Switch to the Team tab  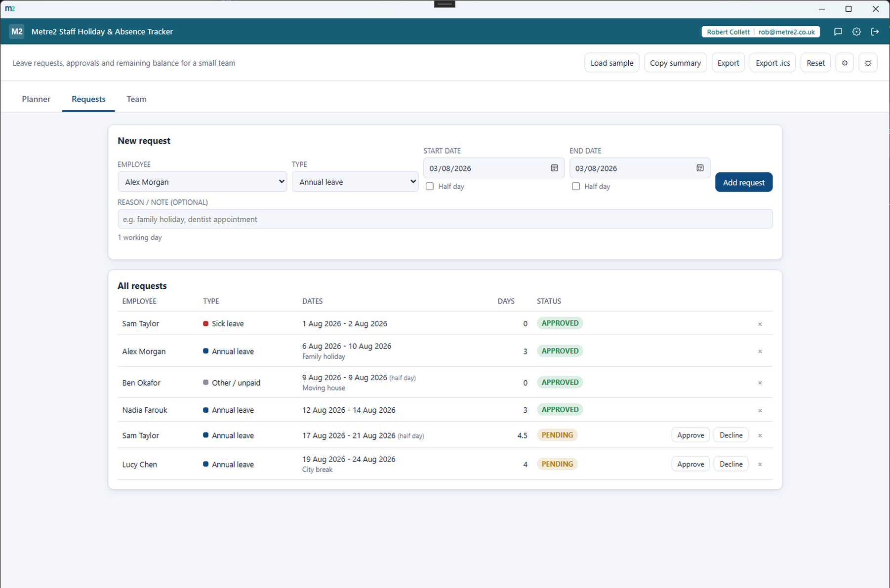tap(136, 99)
